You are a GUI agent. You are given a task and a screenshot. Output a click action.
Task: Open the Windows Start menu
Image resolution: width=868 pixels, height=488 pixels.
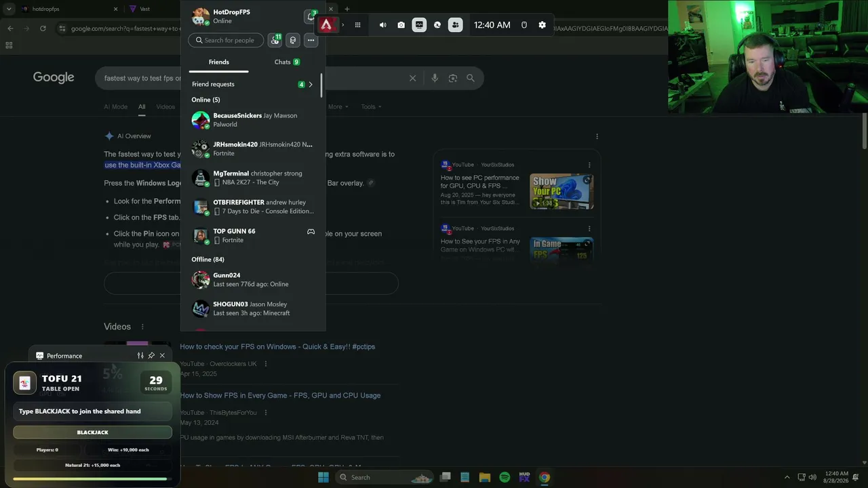click(x=323, y=477)
